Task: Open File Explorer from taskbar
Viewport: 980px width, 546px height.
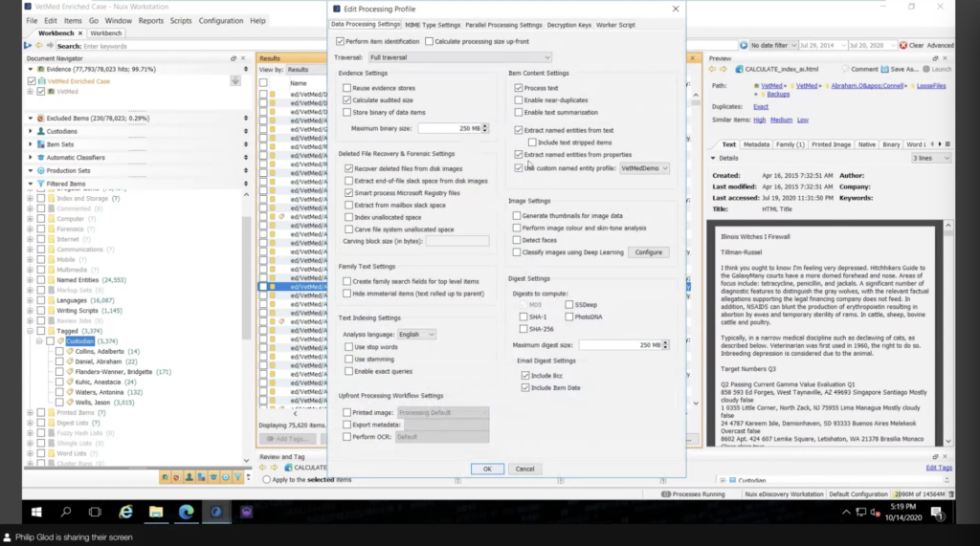Action: tap(156, 512)
